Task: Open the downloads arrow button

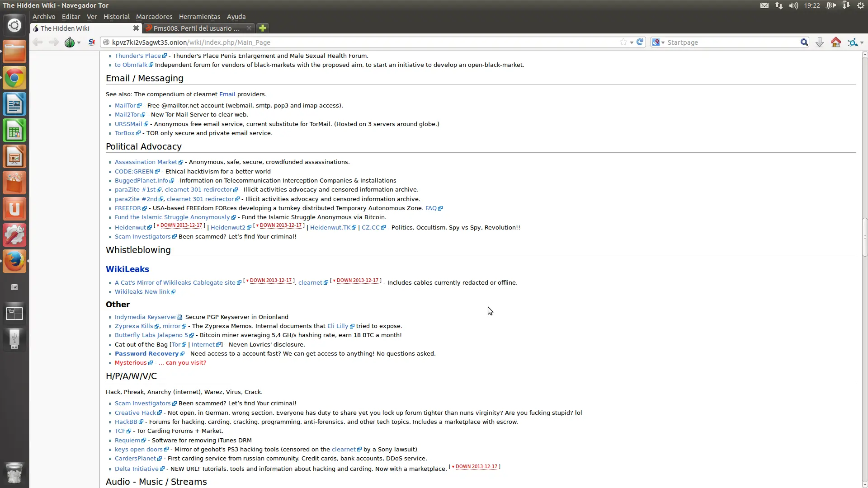Action: click(x=819, y=42)
